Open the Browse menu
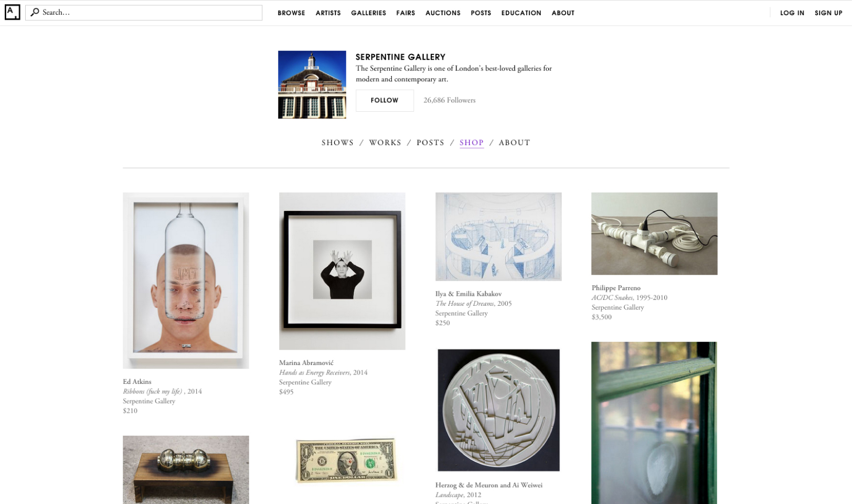The height and width of the screenshot is (504, 852). (291, 13)
